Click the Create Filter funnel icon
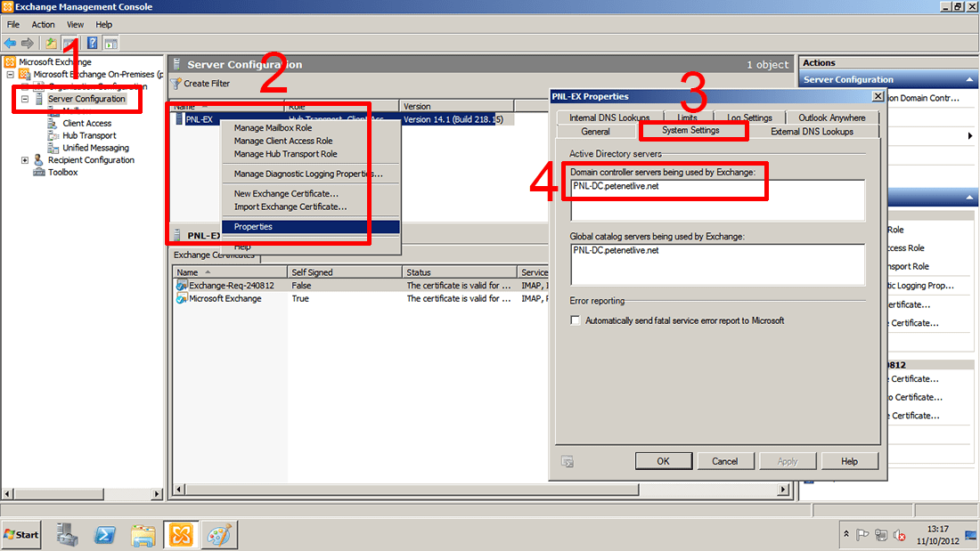The image size is (980, 551). [178, 83]
